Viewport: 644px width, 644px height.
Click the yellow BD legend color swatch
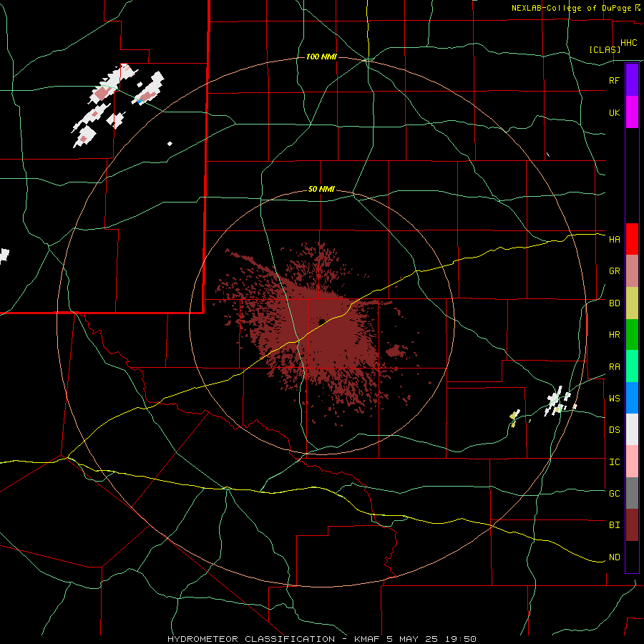click(x=632, y=303)
